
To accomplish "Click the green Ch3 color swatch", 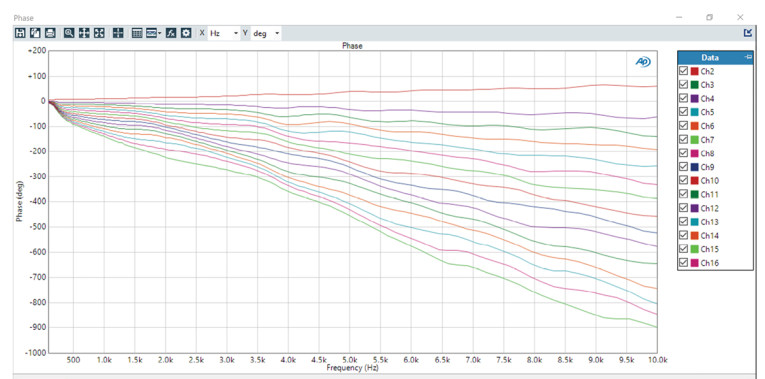I will tap(695, 85).
